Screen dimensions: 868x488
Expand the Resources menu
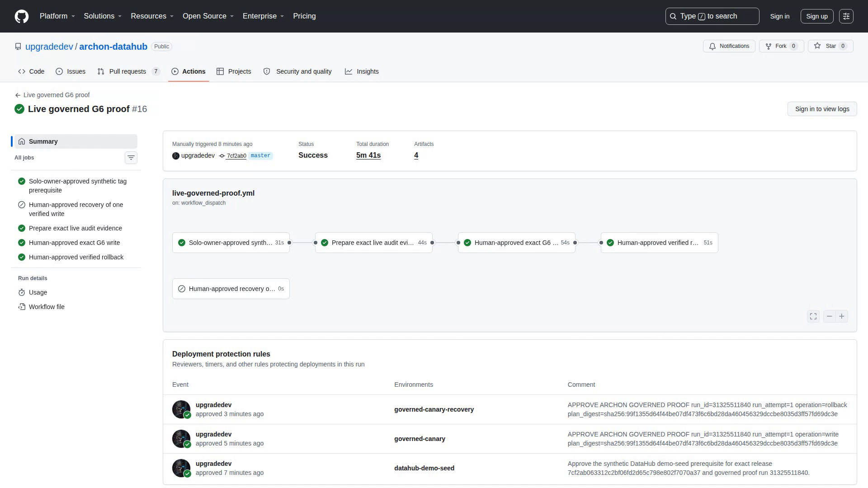pos(152,16)
